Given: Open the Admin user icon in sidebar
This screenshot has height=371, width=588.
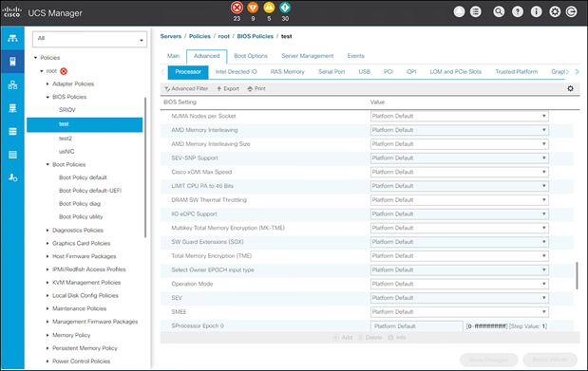Looking at the screenshot, I should pos(12,177).
